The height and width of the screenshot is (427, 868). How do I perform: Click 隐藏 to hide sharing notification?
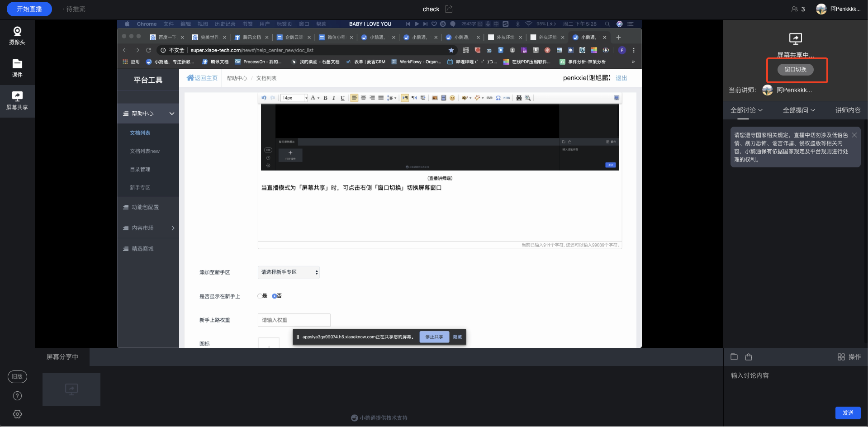pyautogui.click(x=457, y=337)
